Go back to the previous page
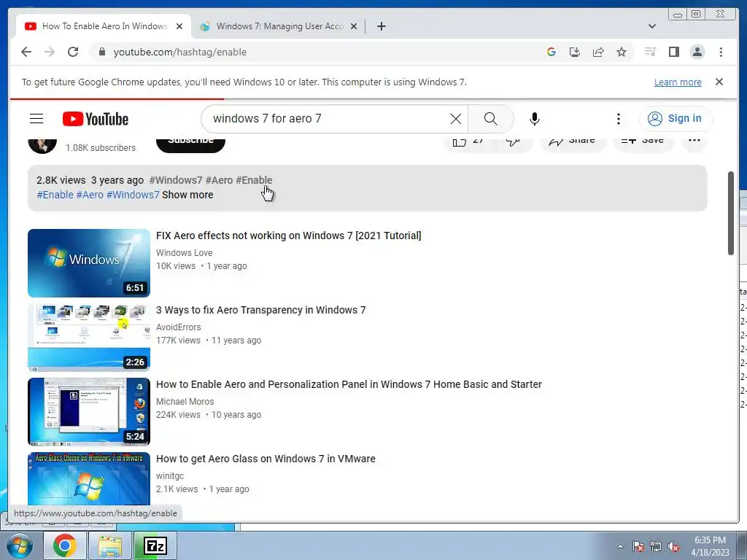The image size is (747, 560). [x=26, y=52]
